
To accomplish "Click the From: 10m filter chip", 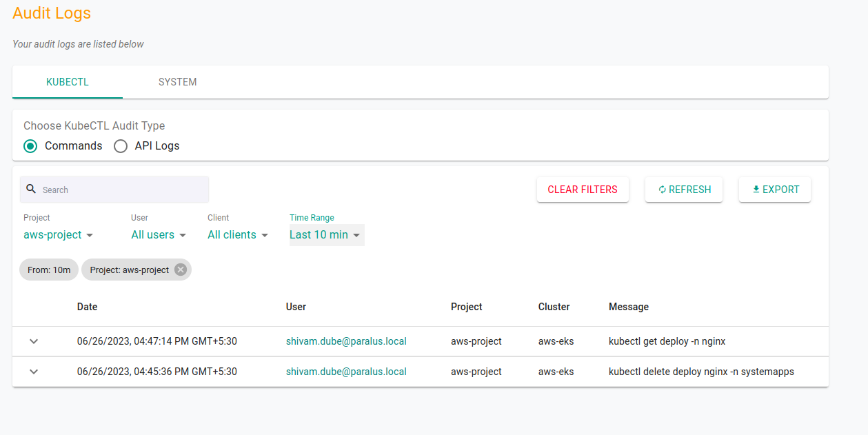I will pos(48,270).
